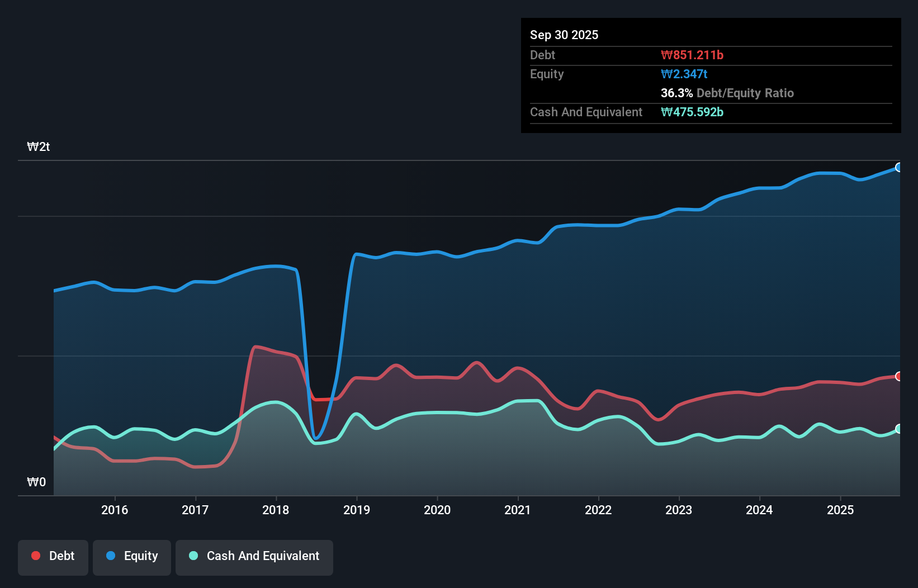The height and width of the screenshot is (588, 918).
Task: Click the 2022 x-axis label
Action: pos(598,510)
